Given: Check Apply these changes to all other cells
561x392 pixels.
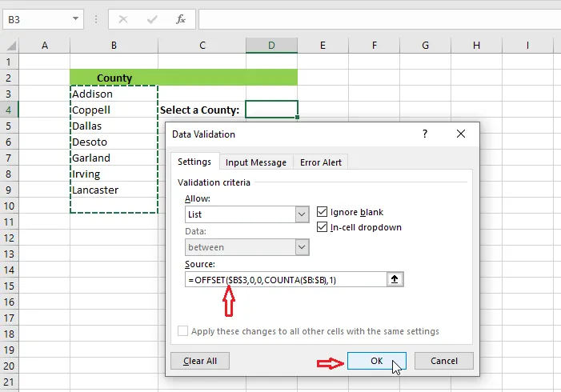Looking at the screenshot, I should [182, 331].
